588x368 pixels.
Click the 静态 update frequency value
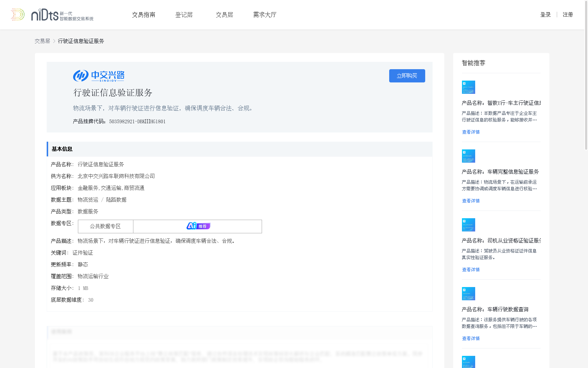83,265
